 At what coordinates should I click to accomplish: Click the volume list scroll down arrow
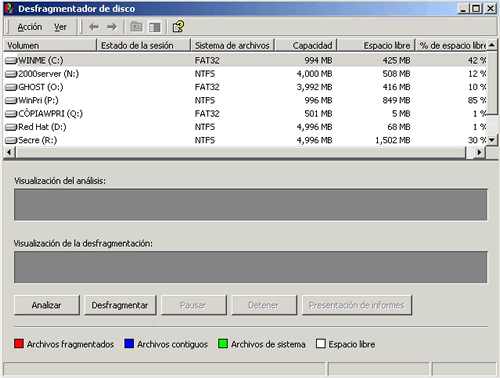click(x=492, y=140)
